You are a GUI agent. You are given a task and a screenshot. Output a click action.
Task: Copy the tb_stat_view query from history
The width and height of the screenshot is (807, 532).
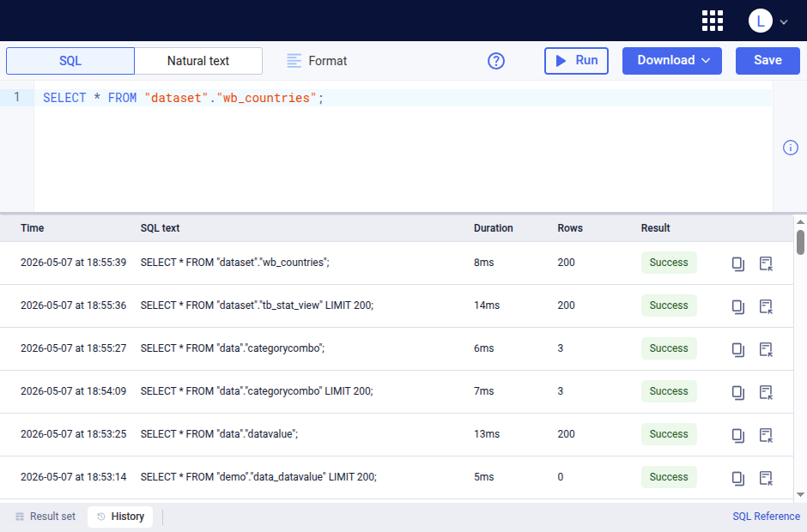(738, 306)
